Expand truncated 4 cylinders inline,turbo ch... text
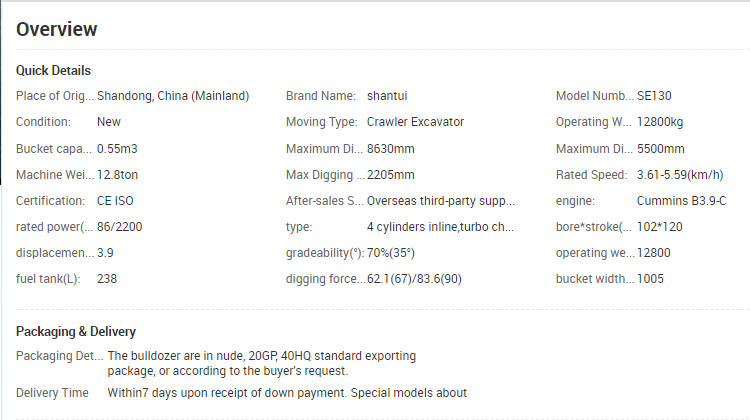750x420 pixels. point(441,227)
